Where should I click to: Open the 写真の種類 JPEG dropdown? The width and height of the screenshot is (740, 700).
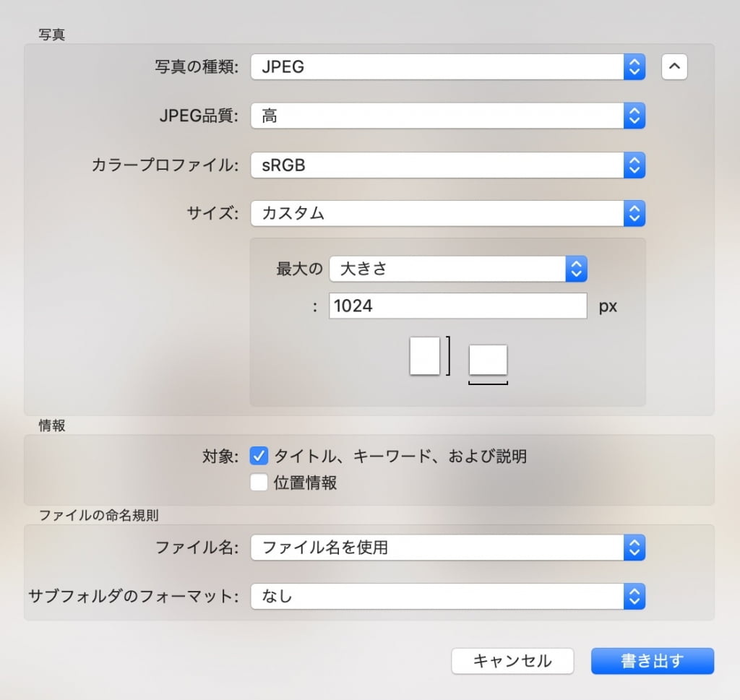(x=448, y=66)
